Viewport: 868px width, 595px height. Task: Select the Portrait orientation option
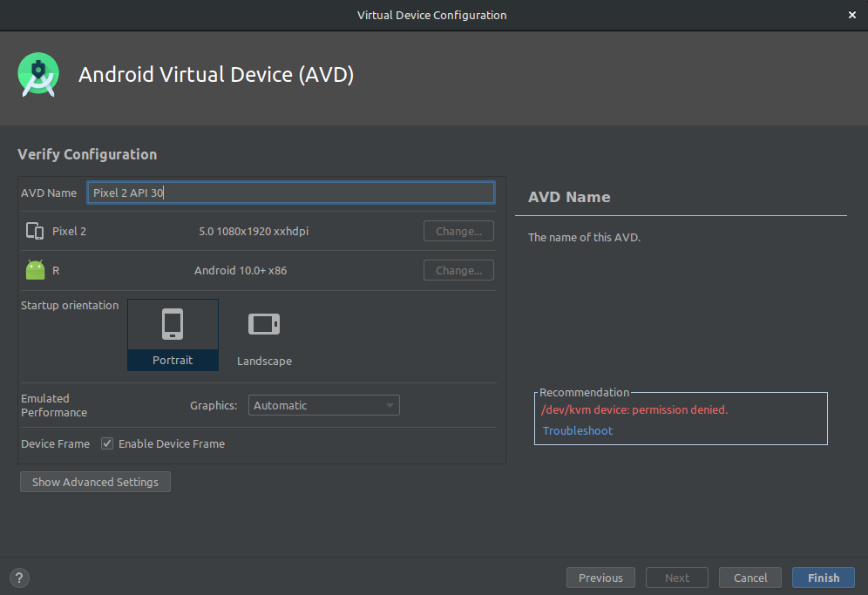[x=173, y=335]
